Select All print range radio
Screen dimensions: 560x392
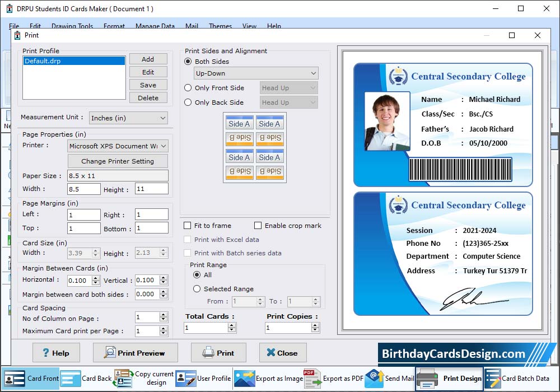197,275
